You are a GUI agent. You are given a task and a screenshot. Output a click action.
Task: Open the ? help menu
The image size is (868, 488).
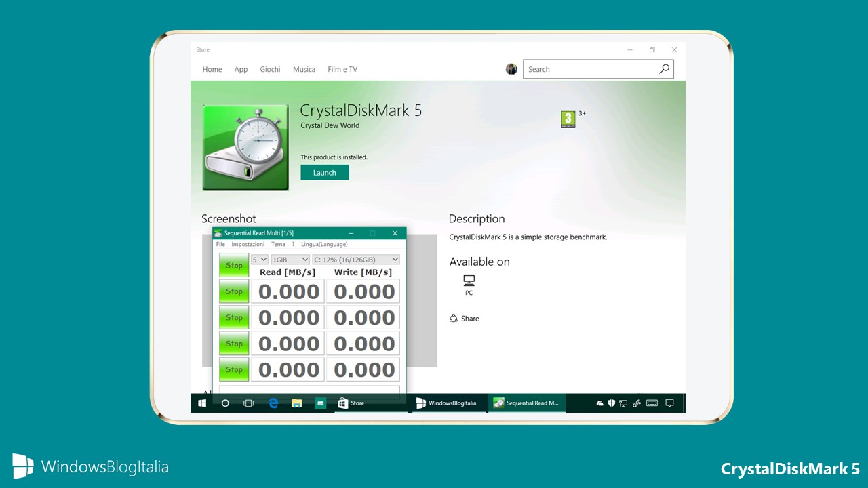[293, 244]
